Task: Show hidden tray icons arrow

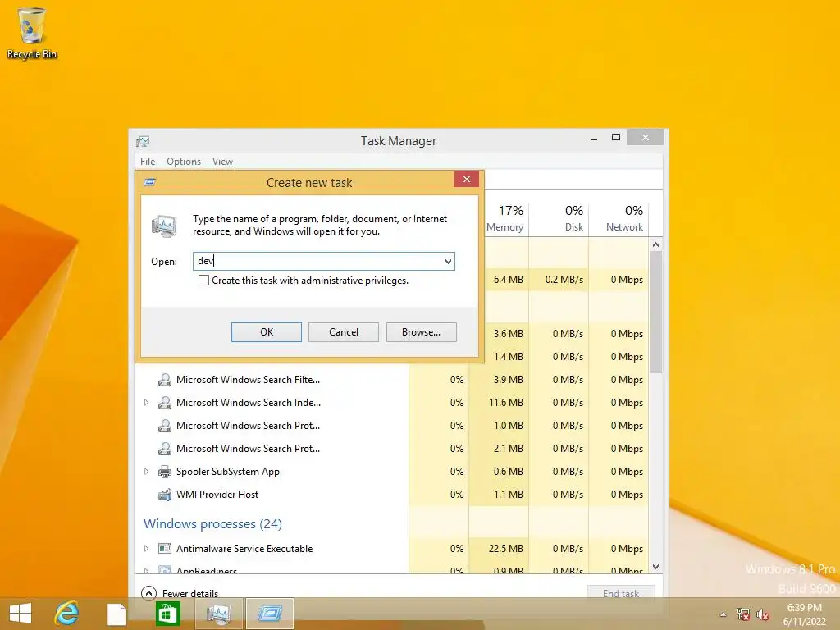Action: [724, 614]
